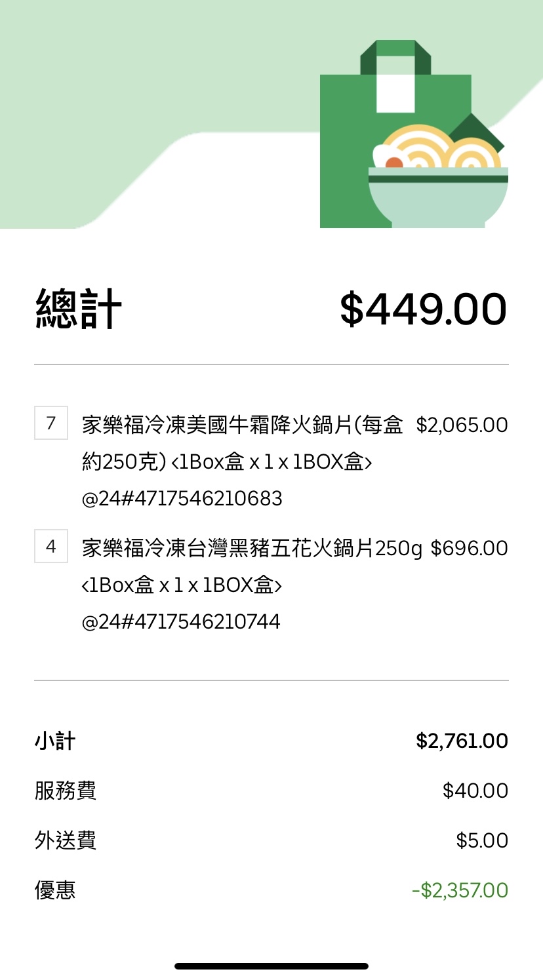Screen dimensions: 543x980
Task: Tap the 外送費 delivery fee row
Action: (66, 840)
